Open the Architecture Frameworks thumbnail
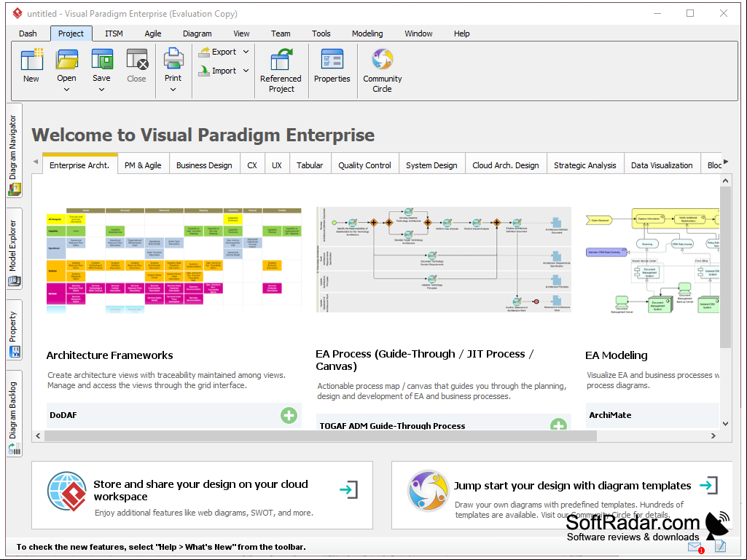The height and width of the screenshot is (560, 747). pyautogui.click(x=174, y=260)
